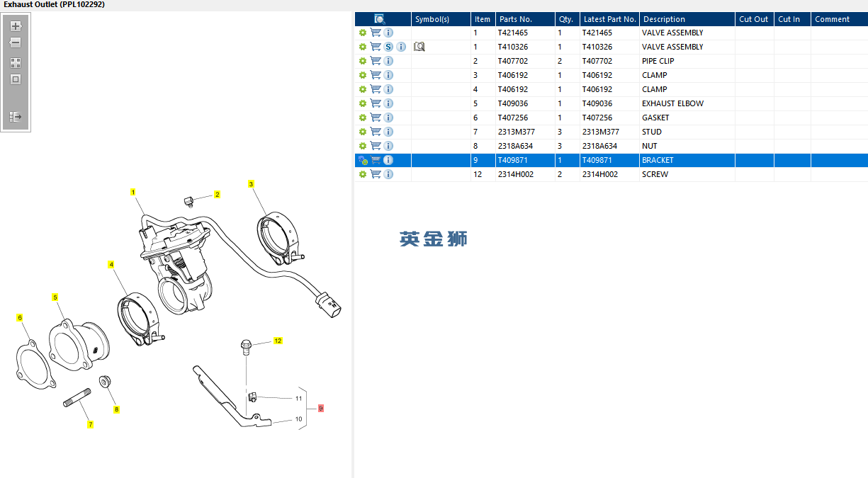Add 2313M377 stud to cart

376,132
